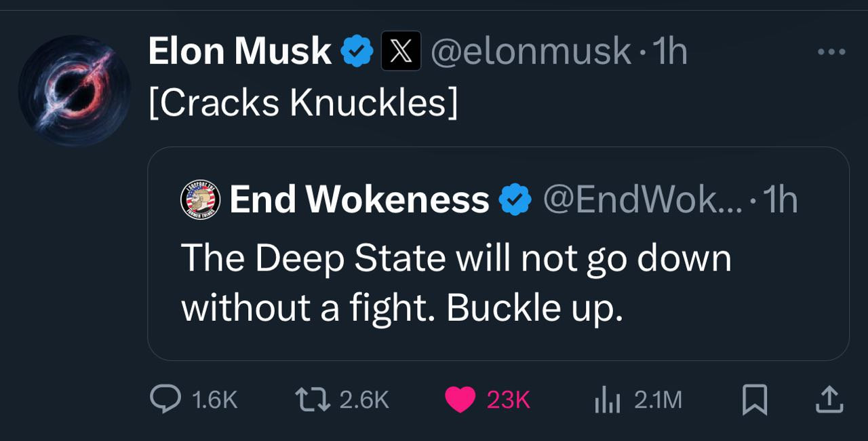The width and height of the screenshot is (868, 441).
Task: Click the End Wokeness account name
Action: (x=359, y=199)
